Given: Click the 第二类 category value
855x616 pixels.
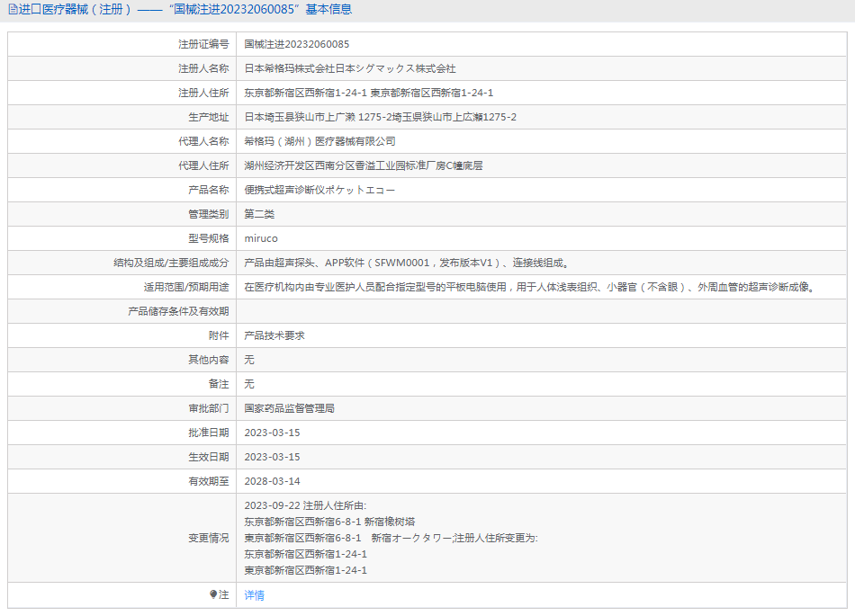Looking at the screenshot, I should point(259,214).
